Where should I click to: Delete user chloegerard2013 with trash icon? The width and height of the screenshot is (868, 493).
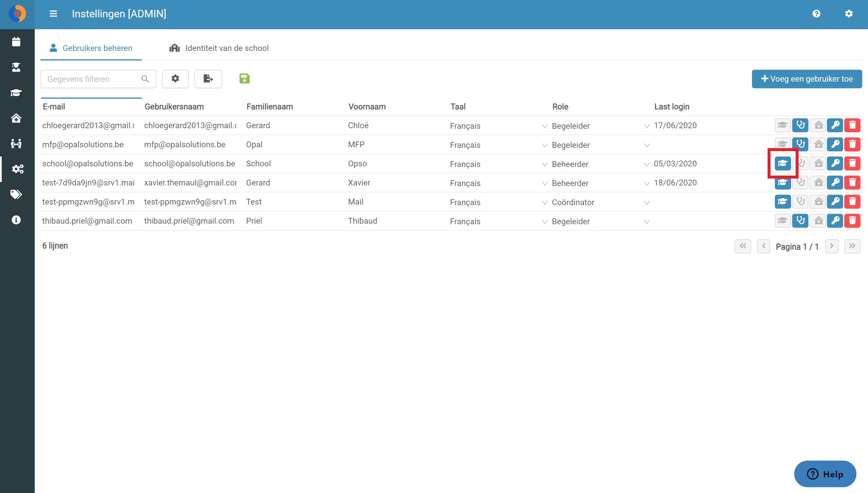tap(852, 125)
